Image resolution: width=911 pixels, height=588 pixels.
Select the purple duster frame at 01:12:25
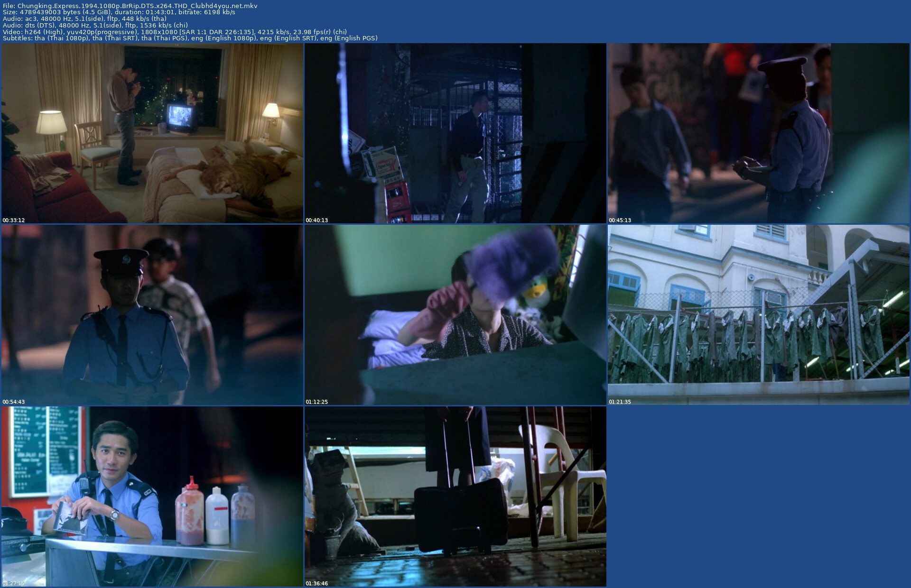point(455,315)
